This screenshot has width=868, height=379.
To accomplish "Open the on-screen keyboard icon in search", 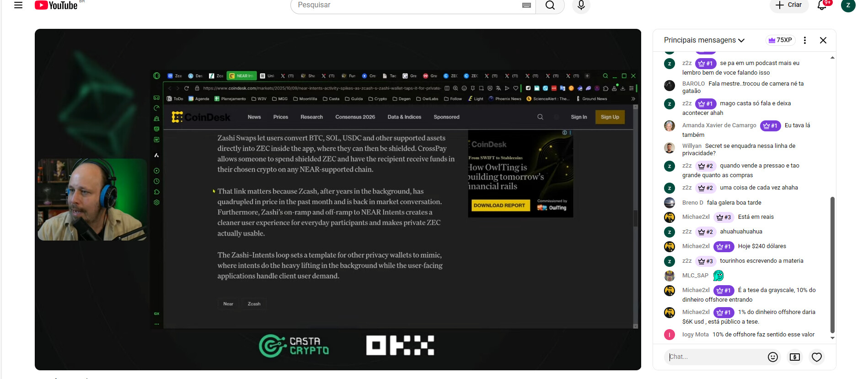I will pos(526,5).
